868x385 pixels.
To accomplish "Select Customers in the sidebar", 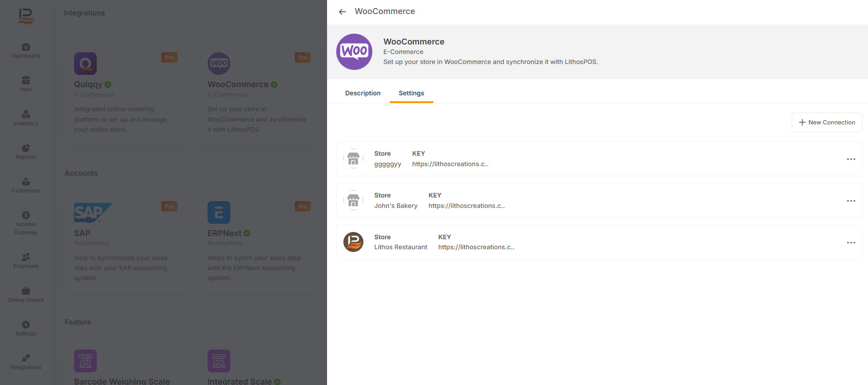I will (26, 185).
